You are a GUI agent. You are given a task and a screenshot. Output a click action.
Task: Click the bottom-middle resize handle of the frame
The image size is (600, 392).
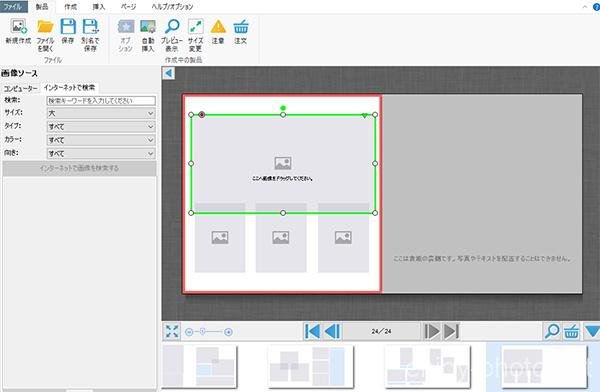tap(283, 213)
